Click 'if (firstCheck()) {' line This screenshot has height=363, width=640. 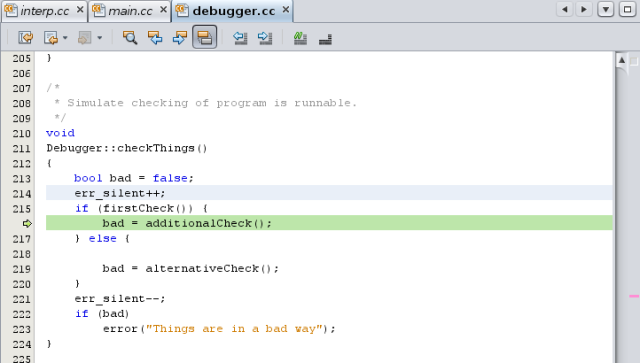pyautogui.click(x=141, y=208)
